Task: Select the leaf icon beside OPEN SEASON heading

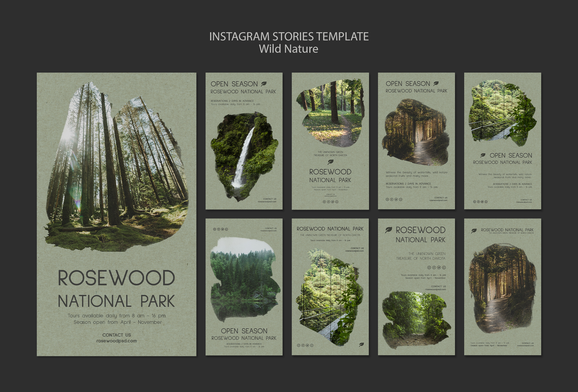Action: tap(264, 84)
